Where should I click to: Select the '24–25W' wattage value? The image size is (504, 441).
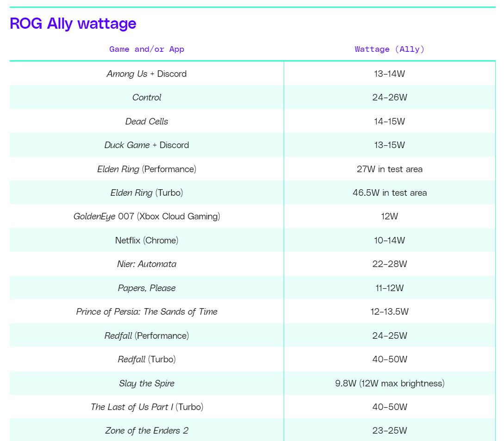pos(390,335)
